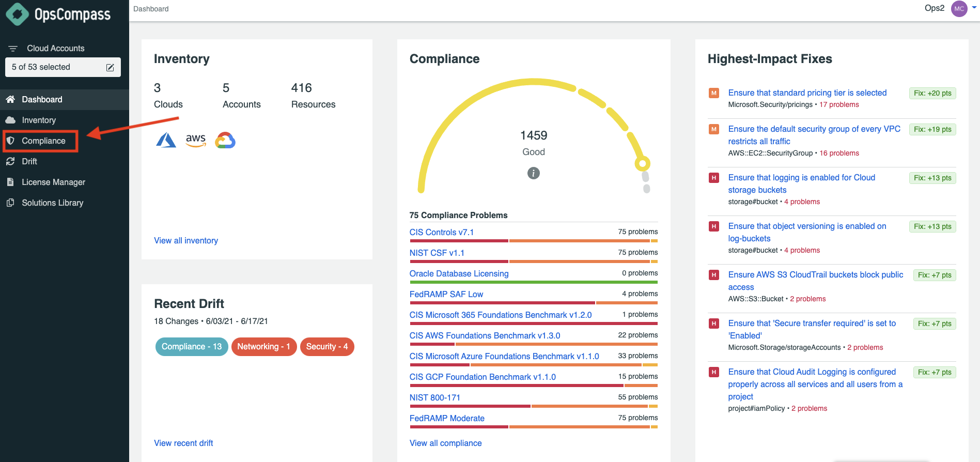This screenshot has height=462, width=980.
Task: Click the edit icon in account selector
Action: (x=110, y=68)
